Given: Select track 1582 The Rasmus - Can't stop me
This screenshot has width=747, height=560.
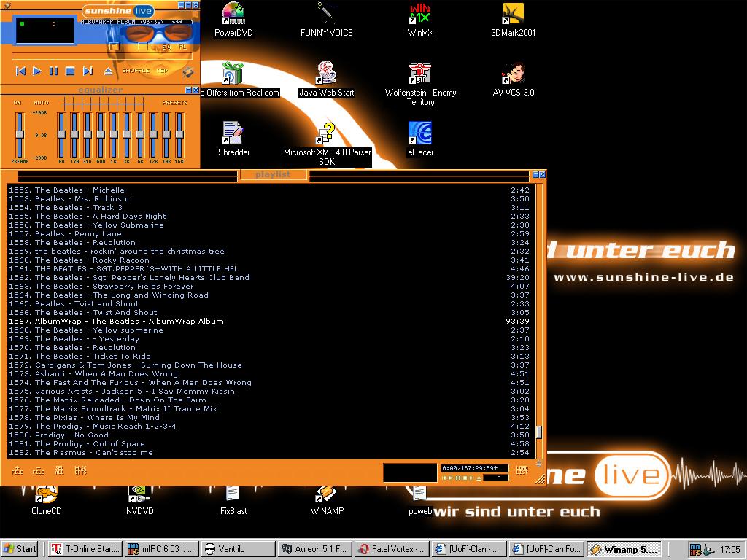Looking at the screenshot, I should (x=269, y=453).
